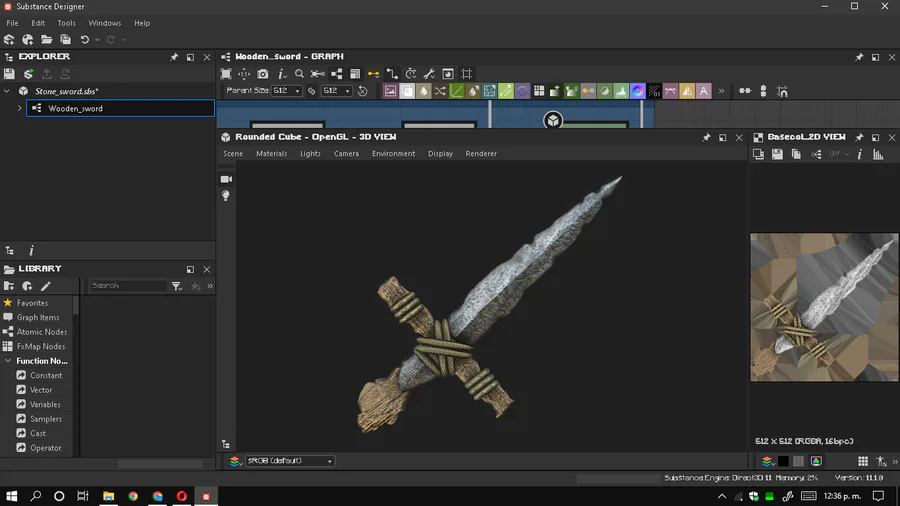Toggle the light bulb in 3D view
This screenshot has height=506, width=900.
pos(226,196)
